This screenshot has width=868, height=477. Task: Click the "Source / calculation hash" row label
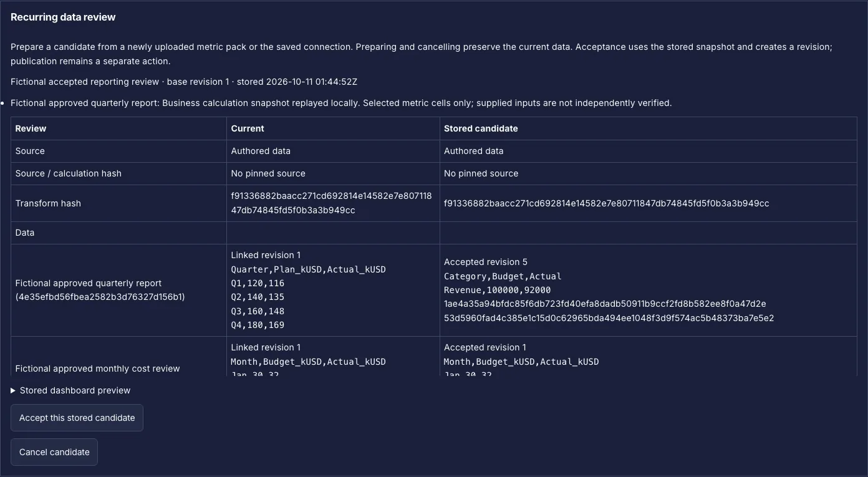click(69, 173)
